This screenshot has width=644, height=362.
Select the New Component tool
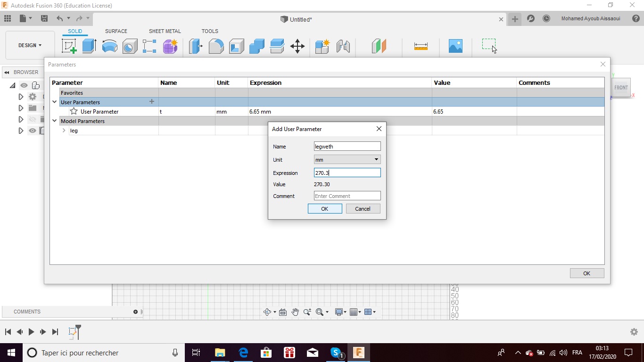click(x=322, y=46)
